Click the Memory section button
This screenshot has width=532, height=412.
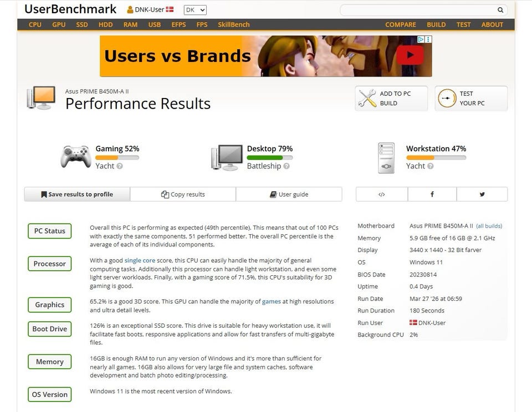(49, 362)
